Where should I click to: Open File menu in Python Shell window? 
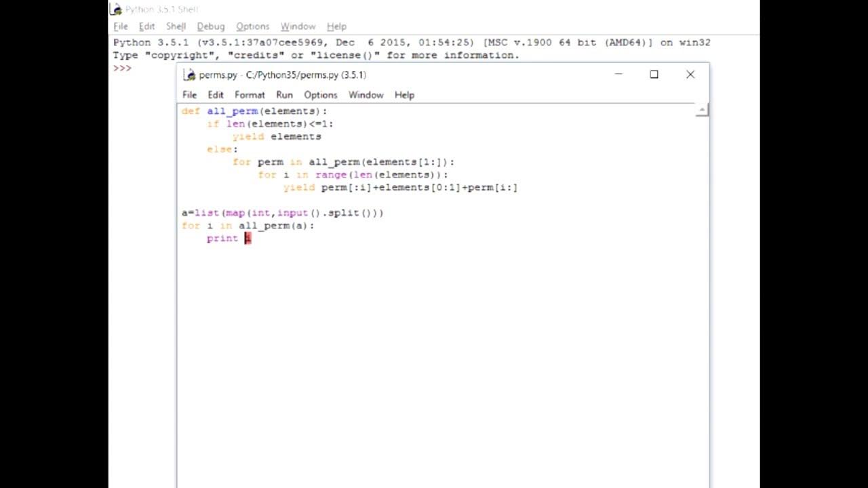point(121,26)
